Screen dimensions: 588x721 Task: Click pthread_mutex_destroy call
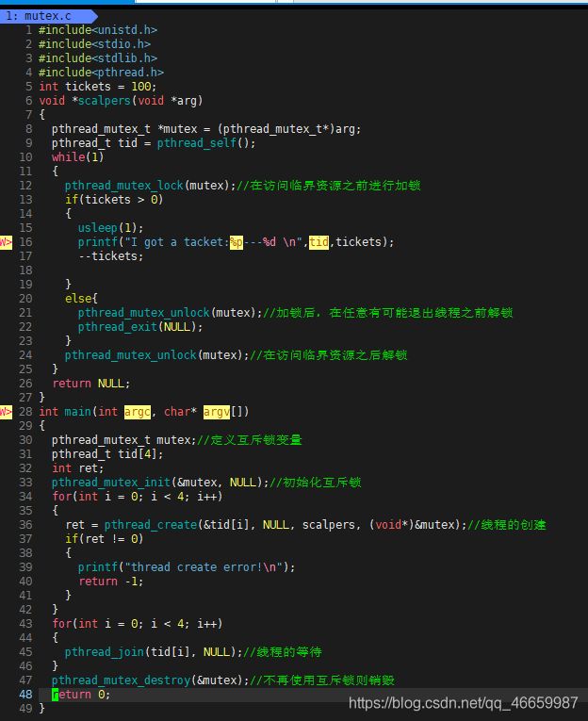[151, 680]
